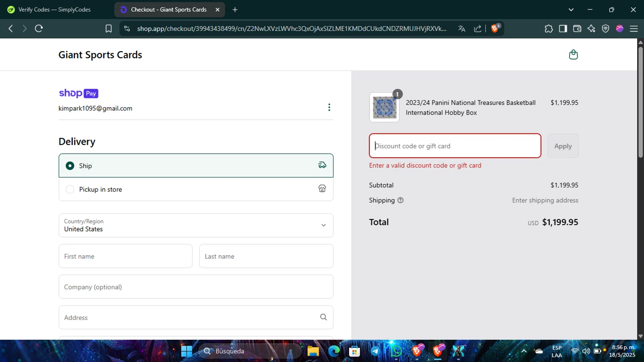Click the Company (optional) field
This screenshot has width=644, height=362.
coord(196,287)
